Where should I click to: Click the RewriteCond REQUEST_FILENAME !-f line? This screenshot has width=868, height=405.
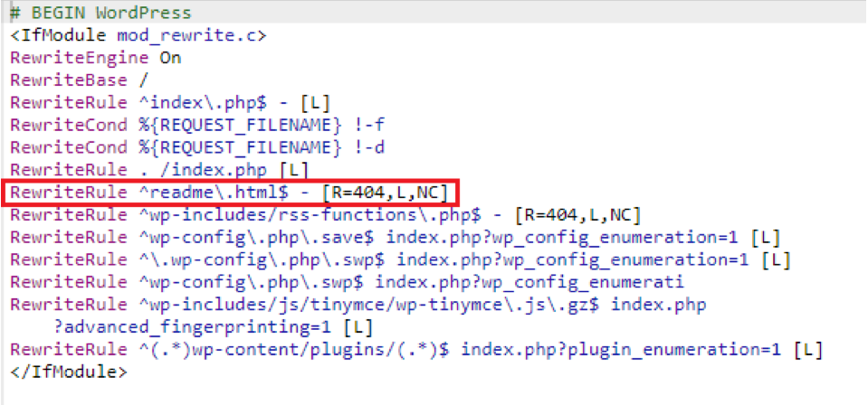197,125
